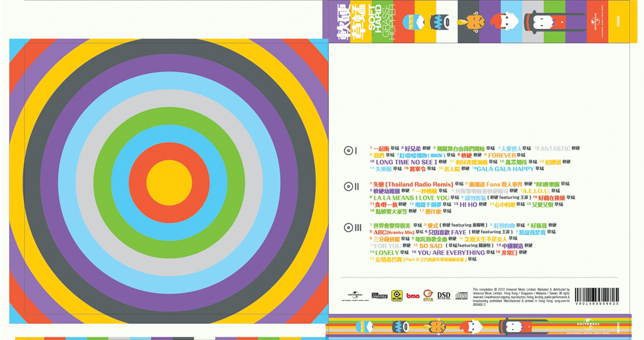Click track 老人院 on disc I

point(452,169)
